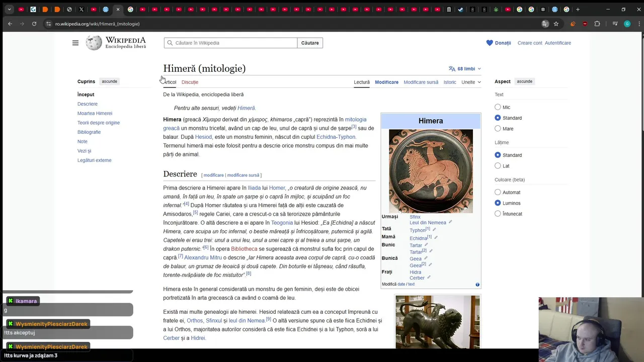Open the Extensions puzzle-piece icon
This screenshot has width=644, height=362.
click(597, 24)
